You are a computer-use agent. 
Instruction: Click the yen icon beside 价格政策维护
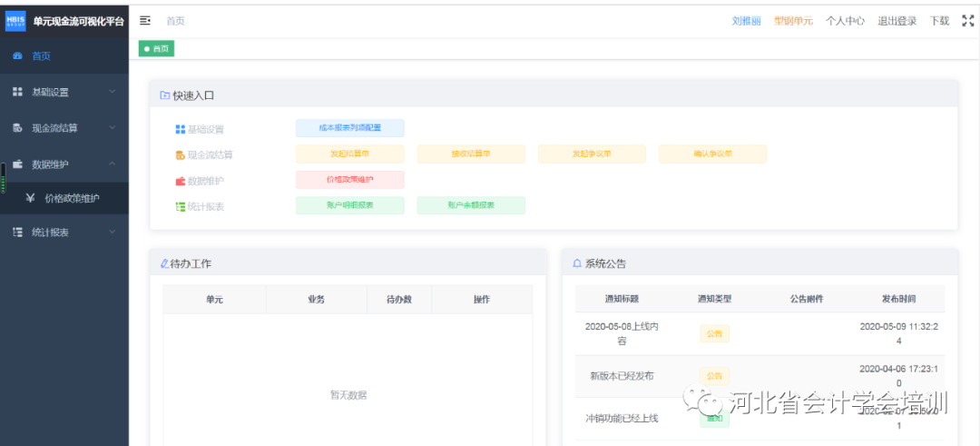(30, 199)
